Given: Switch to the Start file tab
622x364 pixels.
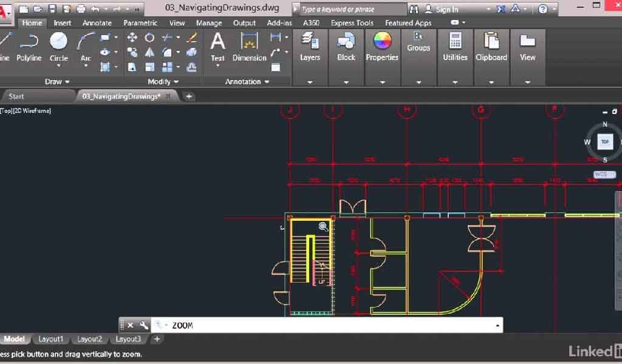Looking at the screenshot, I should 16,96.
